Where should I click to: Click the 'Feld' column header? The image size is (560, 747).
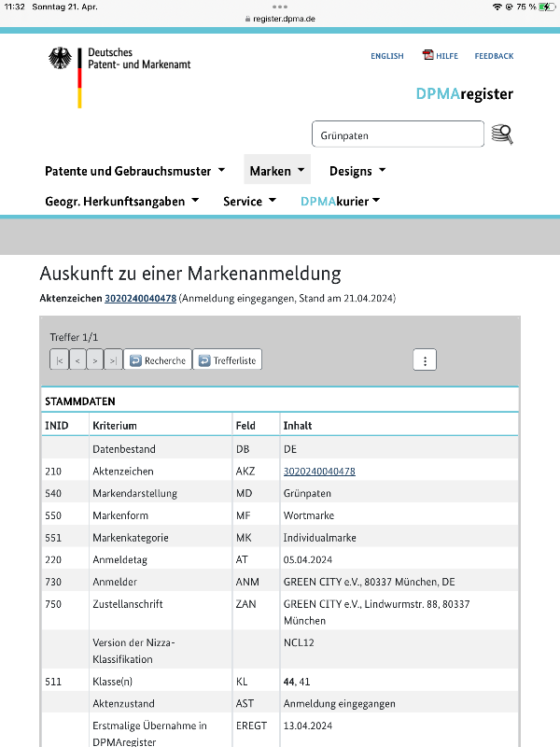coord(245,426)
